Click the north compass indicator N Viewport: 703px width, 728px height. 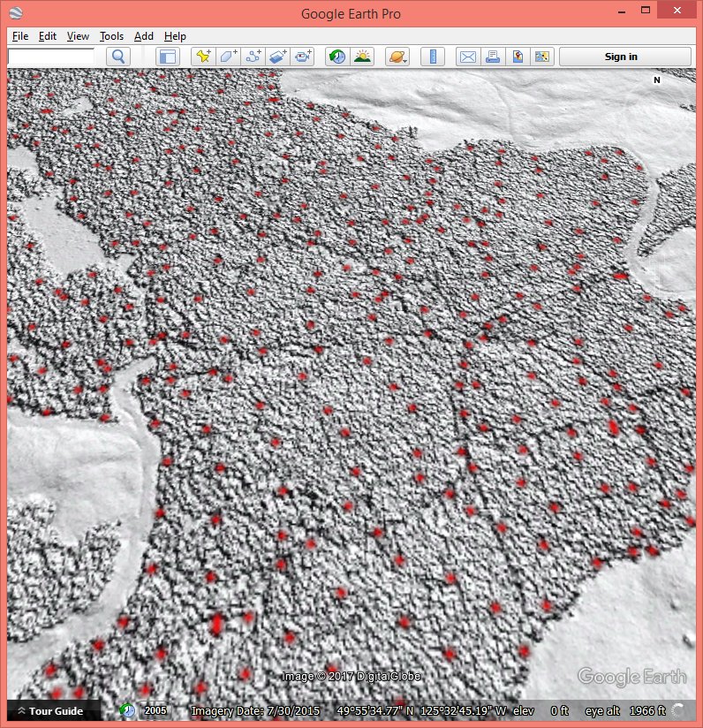(x=657, y=80)
